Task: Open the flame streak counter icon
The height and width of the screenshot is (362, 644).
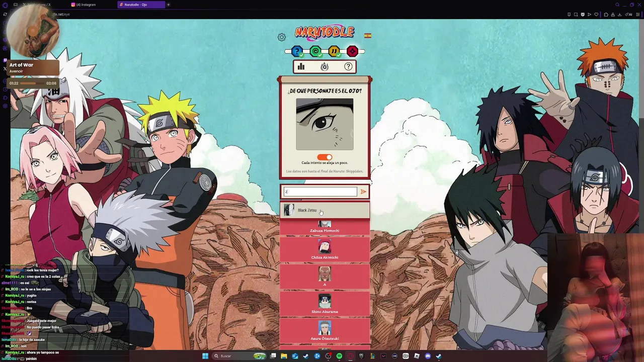Action: point(325,66)
